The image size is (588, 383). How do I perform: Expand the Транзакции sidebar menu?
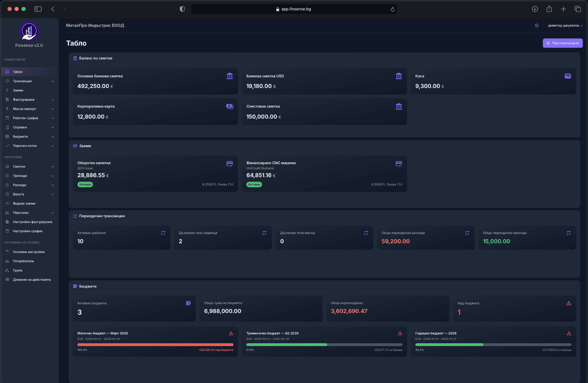pyautogui.click(x=29, y=81)
